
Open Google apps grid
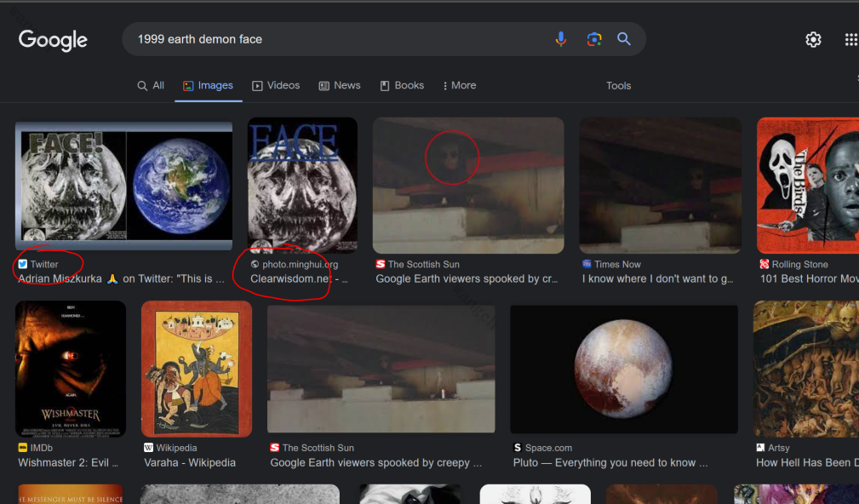[850, 39]
